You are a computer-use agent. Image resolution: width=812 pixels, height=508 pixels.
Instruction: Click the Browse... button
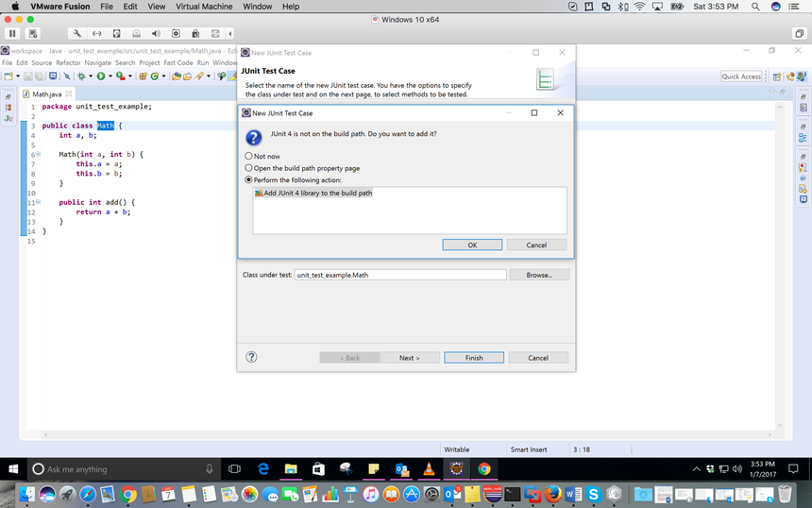click(539, 275)
